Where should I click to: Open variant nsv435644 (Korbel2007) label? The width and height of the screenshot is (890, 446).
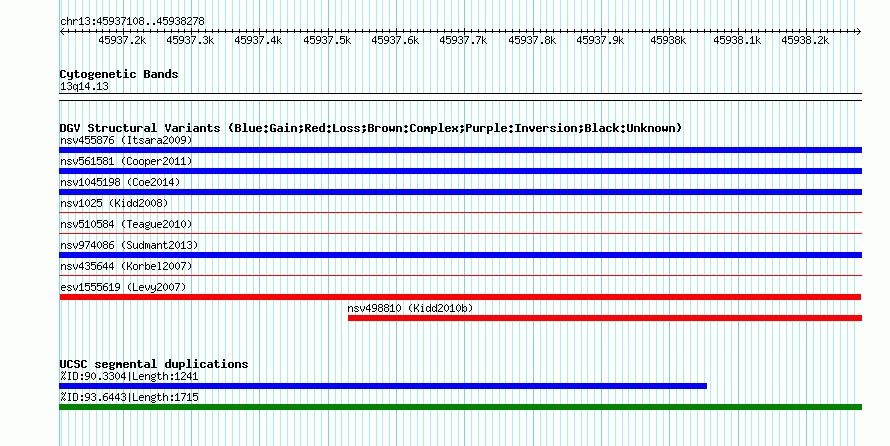click(x=126, y=266)
